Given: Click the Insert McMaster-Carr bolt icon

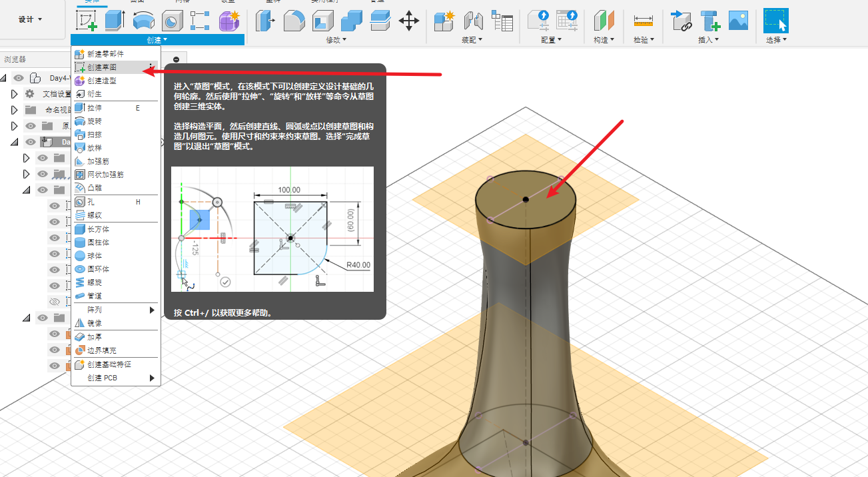Looking at the screenshot, I should [710, 21].
